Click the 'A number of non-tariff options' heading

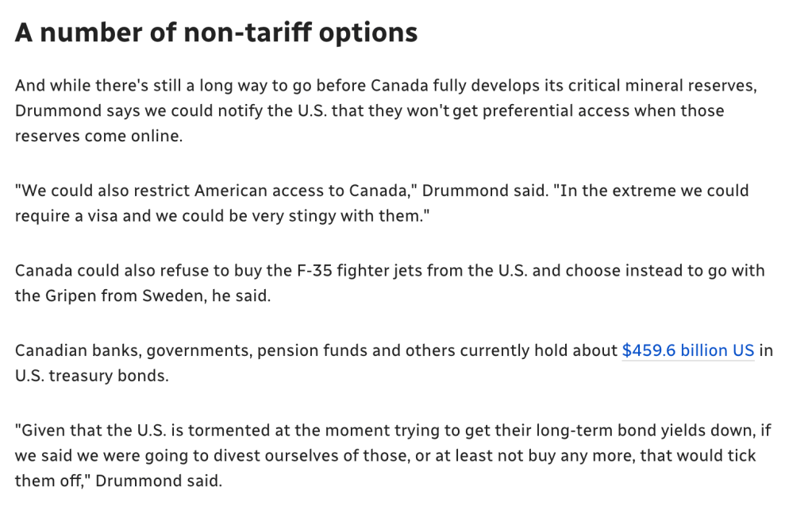pos(216,32)
